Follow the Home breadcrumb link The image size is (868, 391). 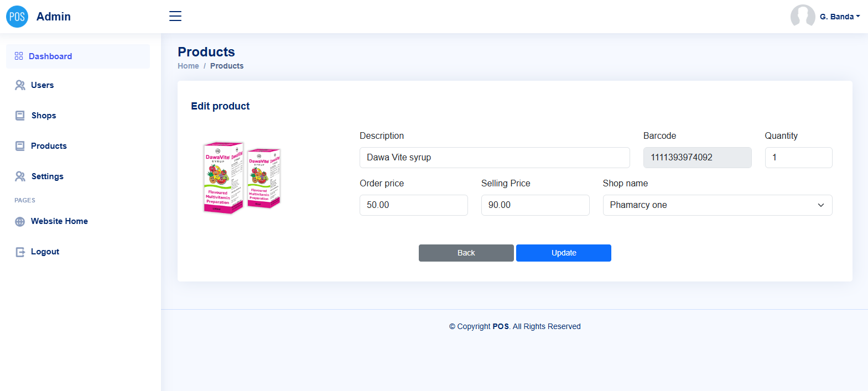click(188, 66)
